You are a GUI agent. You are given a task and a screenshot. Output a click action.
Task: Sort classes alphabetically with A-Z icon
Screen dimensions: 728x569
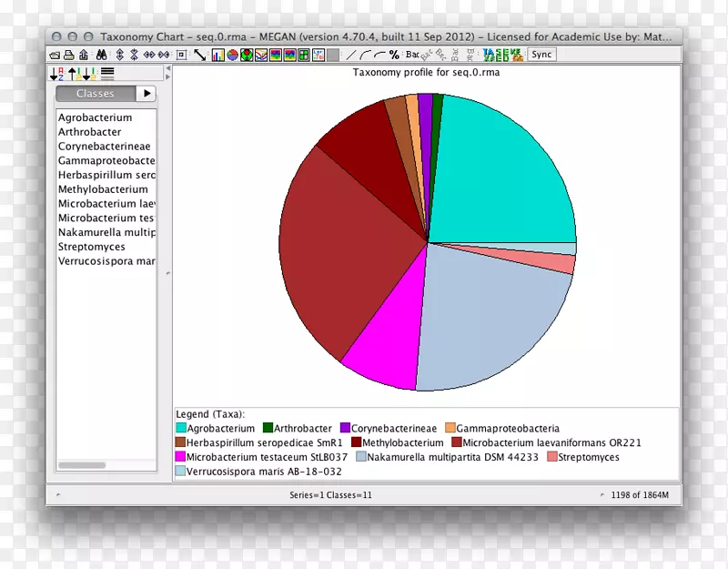click(x=56, y=73)
